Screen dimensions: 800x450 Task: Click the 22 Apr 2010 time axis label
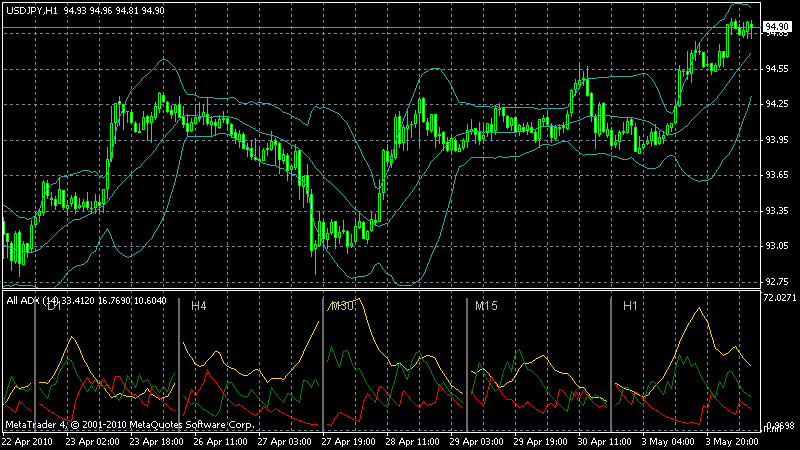pyautogui.click(x=27, y=442)
